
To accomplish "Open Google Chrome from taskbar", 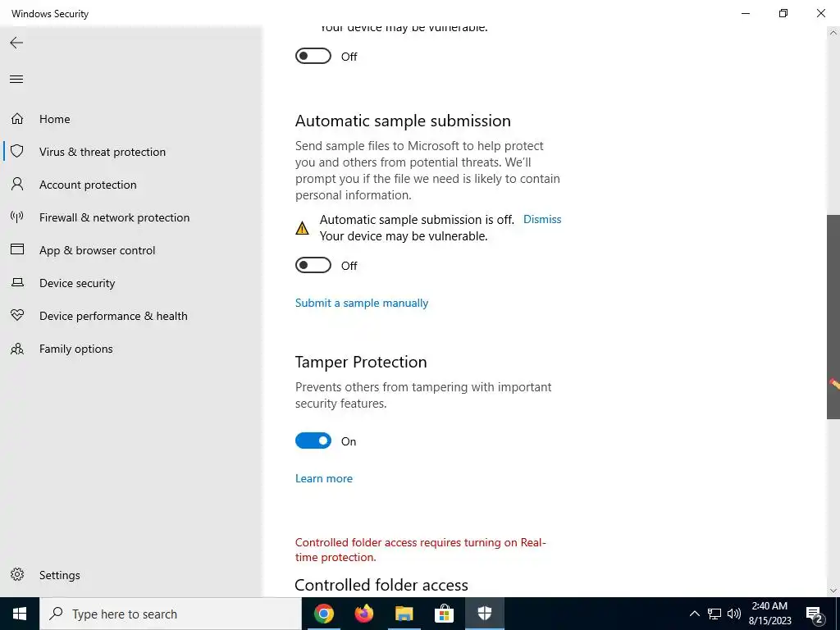I will pos(323,614).
